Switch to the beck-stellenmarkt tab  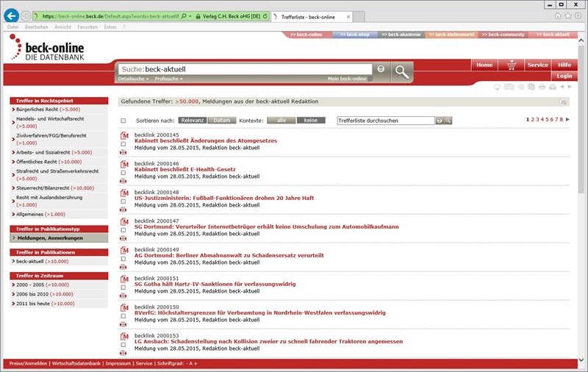(451, 35)
